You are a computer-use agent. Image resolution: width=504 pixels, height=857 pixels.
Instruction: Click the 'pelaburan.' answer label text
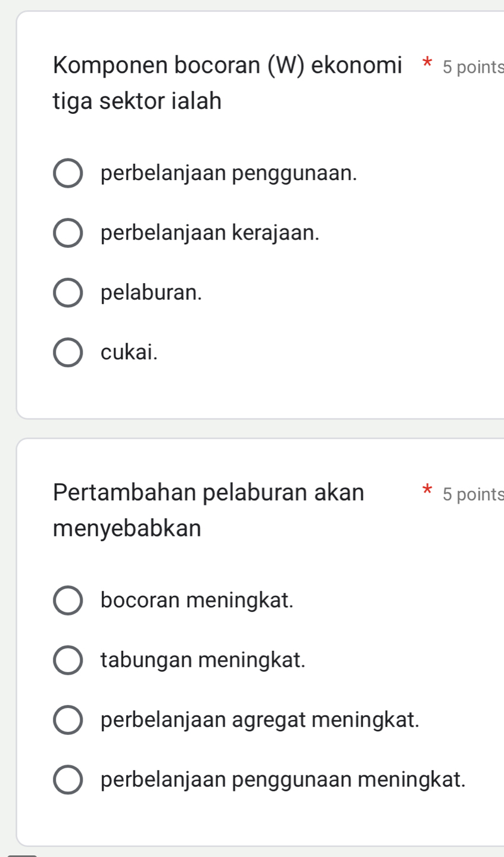click(x=151, y=293)
